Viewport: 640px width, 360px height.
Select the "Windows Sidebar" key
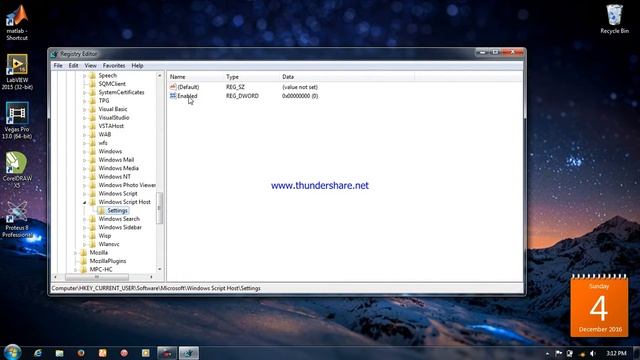coord(120,227)
